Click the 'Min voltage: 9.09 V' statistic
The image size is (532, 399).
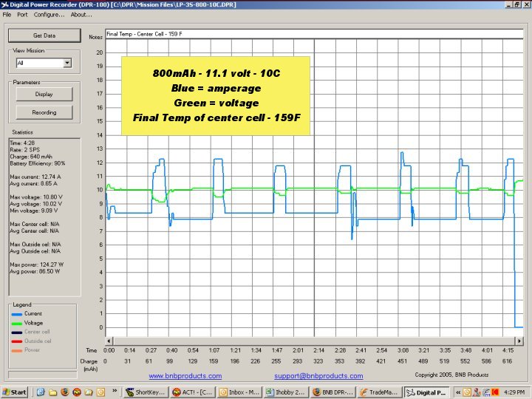pos(33,211)
